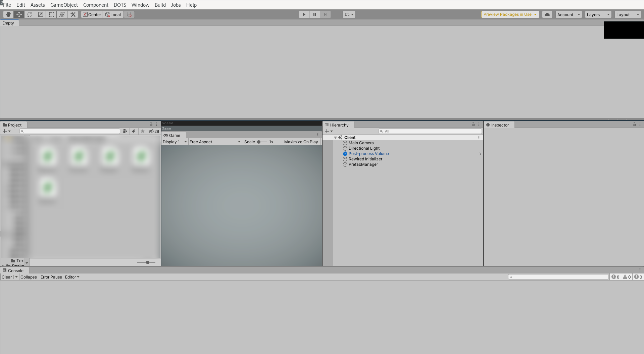This screenshot has height=354, width=644.
Task: Clear the Console
Action: (7, 277)
